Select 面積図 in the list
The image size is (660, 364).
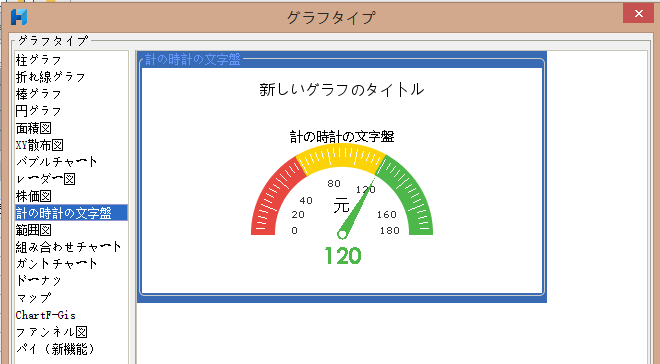[x=34, y=128]
